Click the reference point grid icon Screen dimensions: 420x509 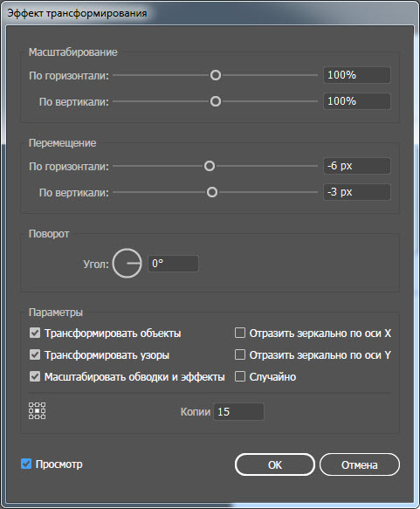click(37, 410)
